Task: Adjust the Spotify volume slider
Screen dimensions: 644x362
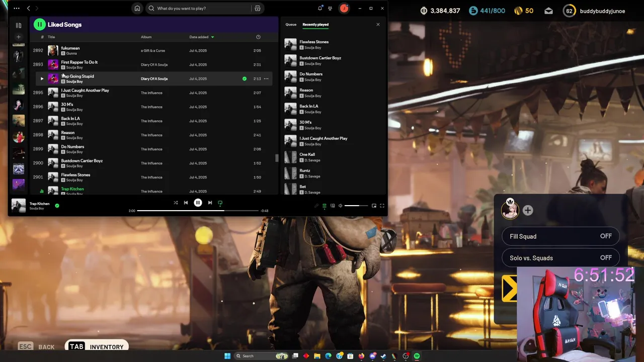Action: tap(356, 206)
